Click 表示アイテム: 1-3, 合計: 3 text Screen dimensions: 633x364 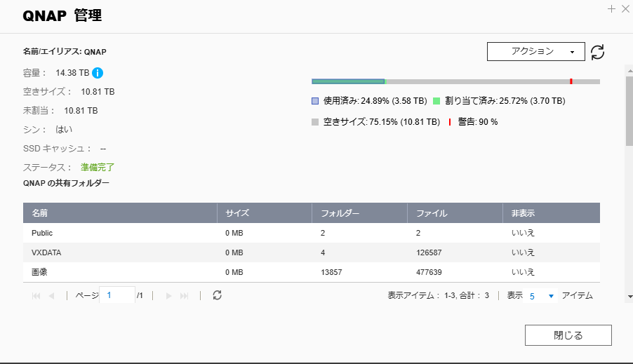439,295
